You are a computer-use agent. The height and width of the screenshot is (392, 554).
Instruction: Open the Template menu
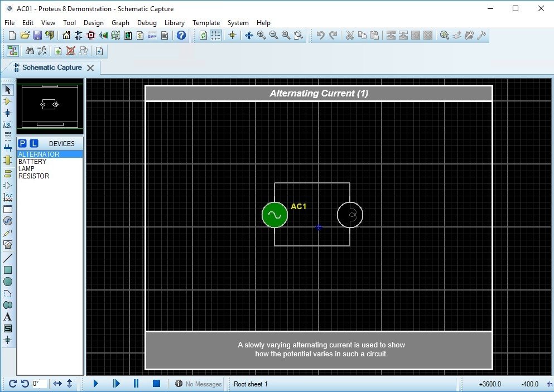(x=206, y=23)
